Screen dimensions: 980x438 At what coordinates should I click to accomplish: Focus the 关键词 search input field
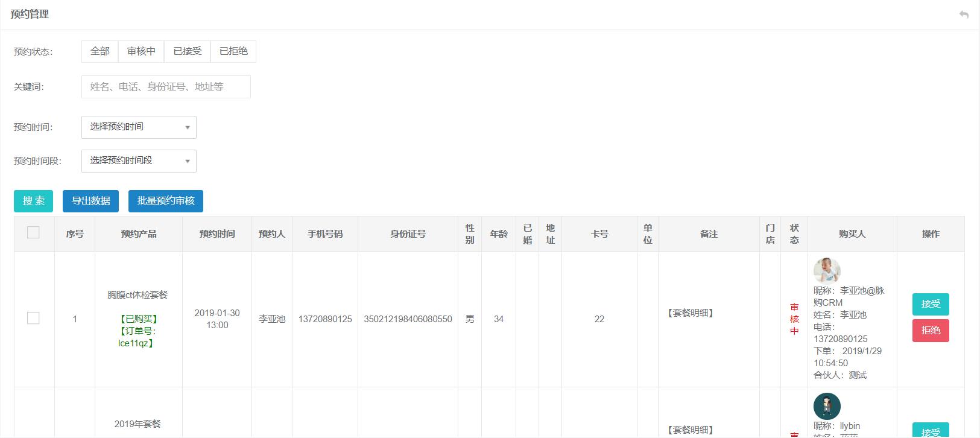pos(166,87)
